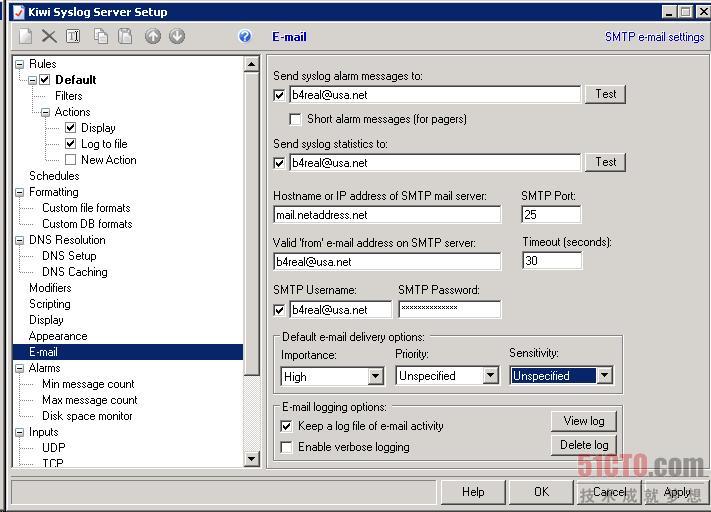Click the tree panel scrollbar thumb
Image resolution: width=711 pixels, height=512 pixels.
[251, 224]
